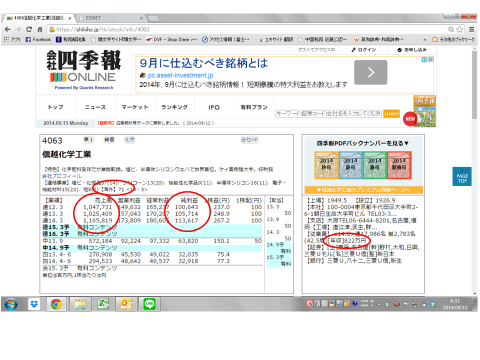Open the 会社プロフィール link
480x360 pixels.
click(x=62, y=176)
